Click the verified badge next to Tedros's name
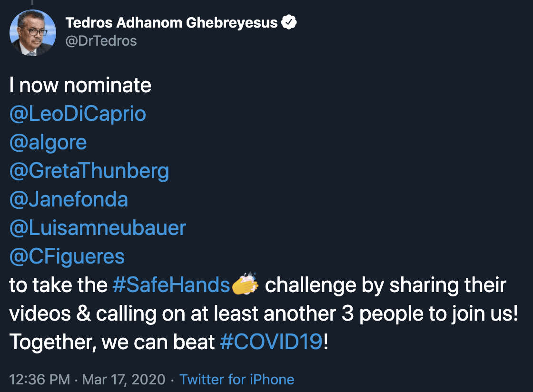The height and width of the screenshot is (392, 533). point(289,22)
